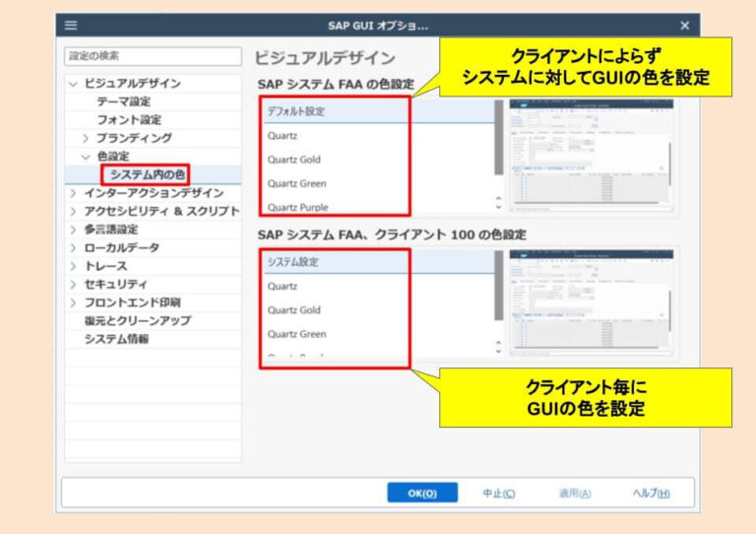Choose Quartz in client 100 color list
The image size is (756, 534).
tap(378, 286)
